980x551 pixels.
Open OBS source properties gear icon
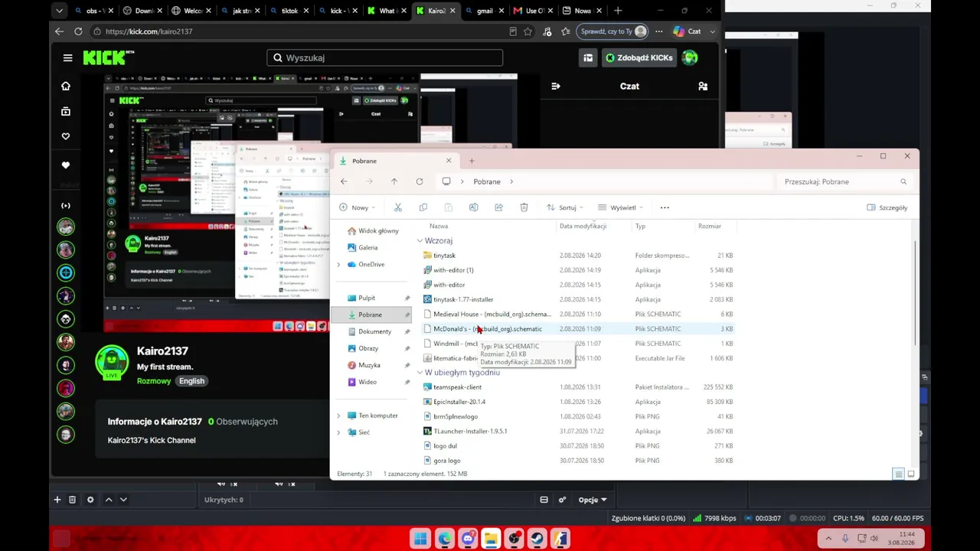pyautogui.click(x=90, y=500)
